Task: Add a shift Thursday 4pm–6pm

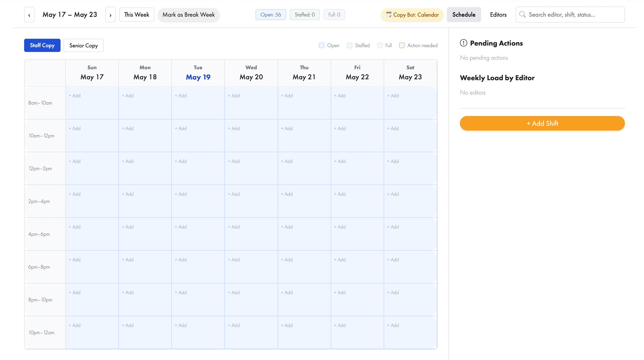Action: point(287,227)
